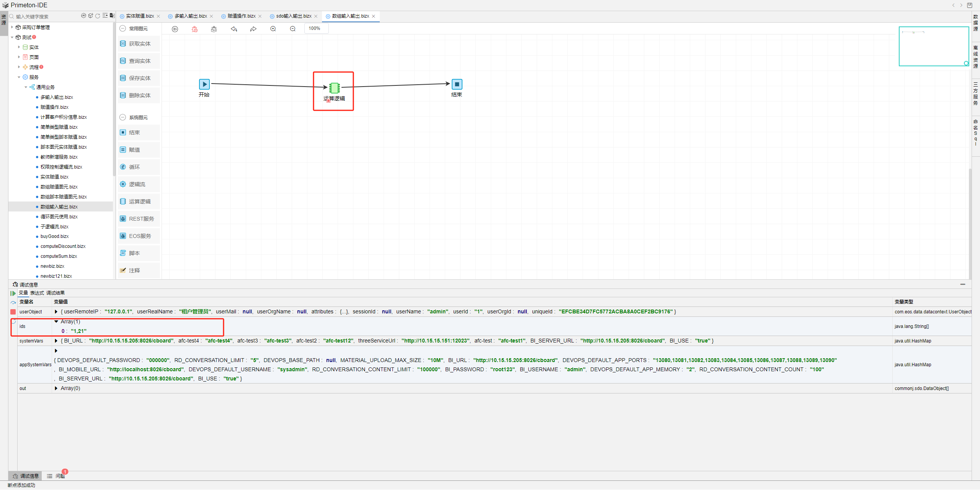Select 运算逻辑 element in palette

pyautogui.click(x=139, y=202)
